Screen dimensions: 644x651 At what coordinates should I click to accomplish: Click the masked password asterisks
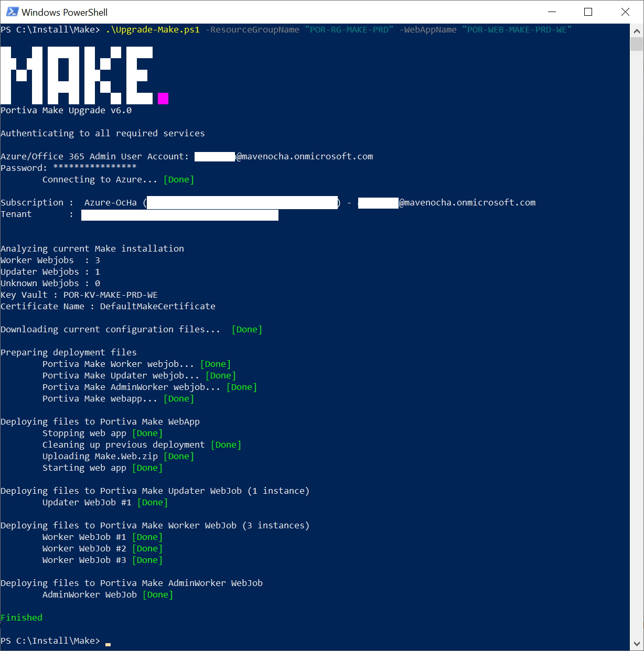95,168
